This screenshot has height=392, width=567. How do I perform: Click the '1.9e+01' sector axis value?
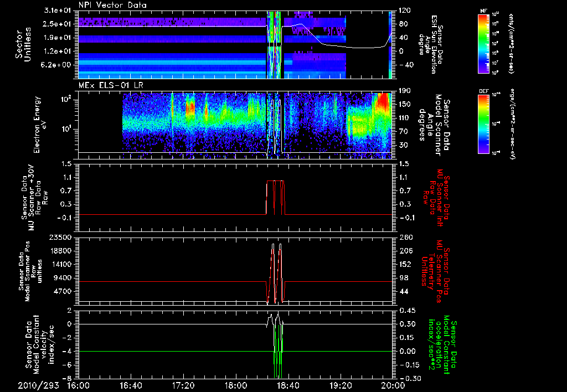click(x=58, y=38)
